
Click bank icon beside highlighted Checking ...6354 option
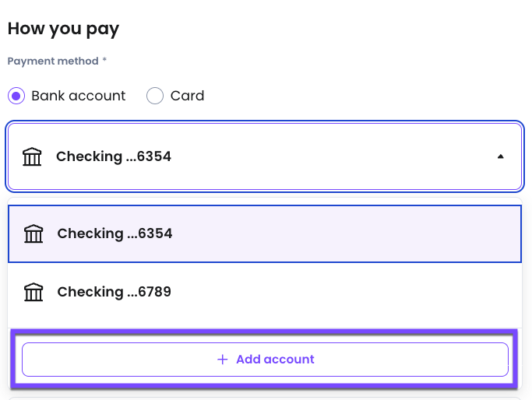tap(33, 233)
